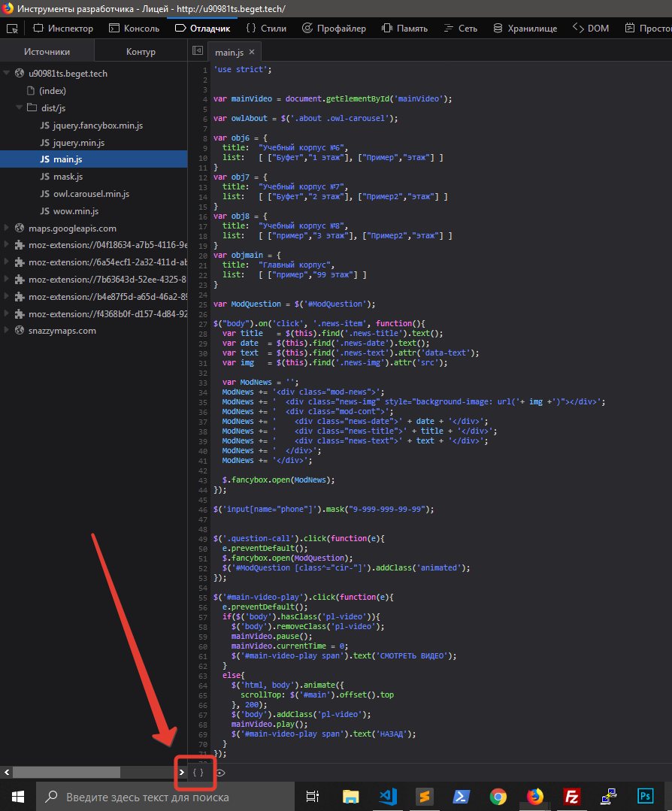Image resolution: width=672 pixels, height=811 pixels.
Task: Open FileZilla from the taskbar
Action: 572,797
